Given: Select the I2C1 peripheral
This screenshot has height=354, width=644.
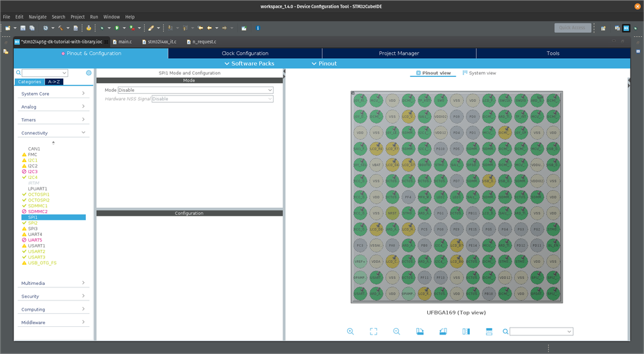Looking at the screenshot, I should tap(32, 160).
